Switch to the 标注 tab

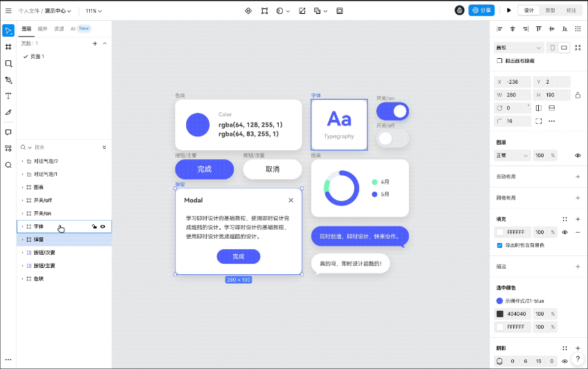pos(571,10)
